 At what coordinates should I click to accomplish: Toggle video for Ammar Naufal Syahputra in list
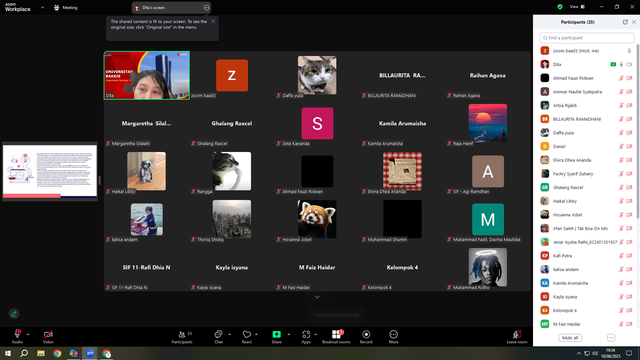629,92
